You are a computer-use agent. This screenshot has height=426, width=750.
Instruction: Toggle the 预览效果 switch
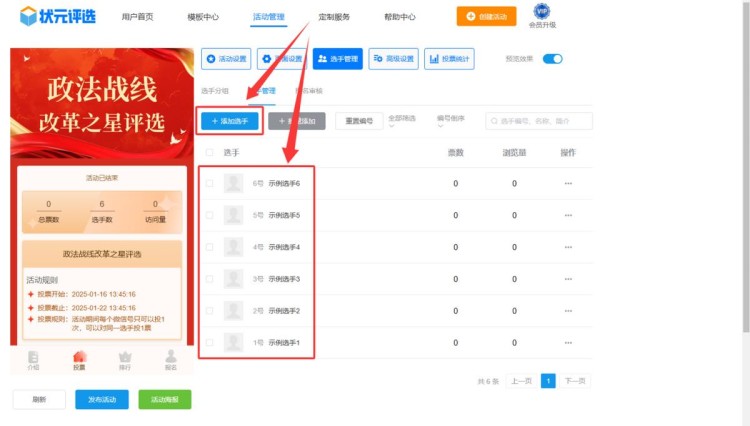pyautogui.click(x=552, y=59)
